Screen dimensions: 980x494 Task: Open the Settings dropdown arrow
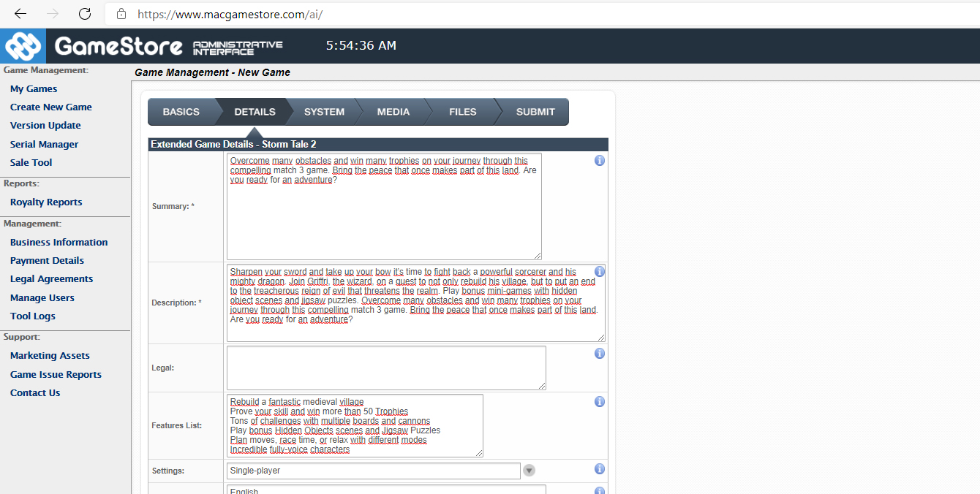click(529, 471)
